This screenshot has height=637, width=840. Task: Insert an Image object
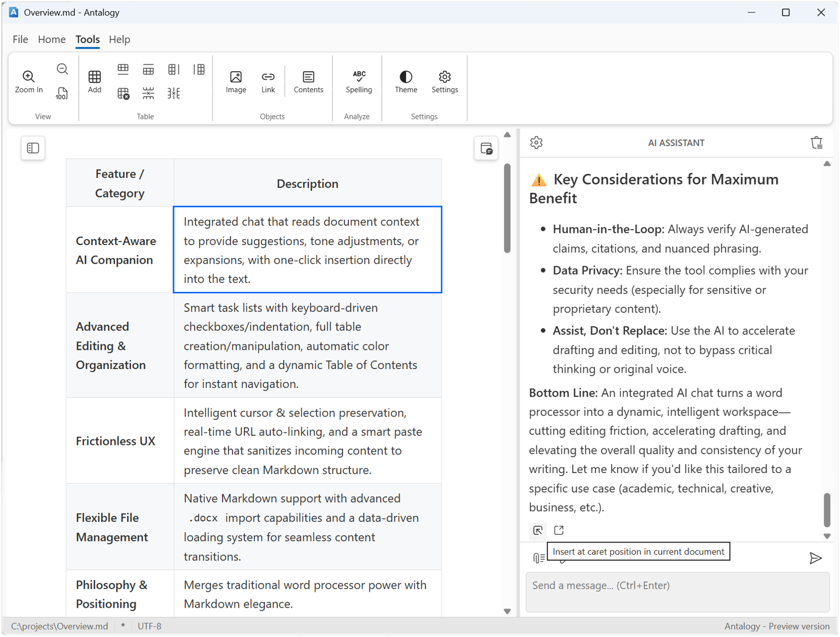(x=236, y=82)
